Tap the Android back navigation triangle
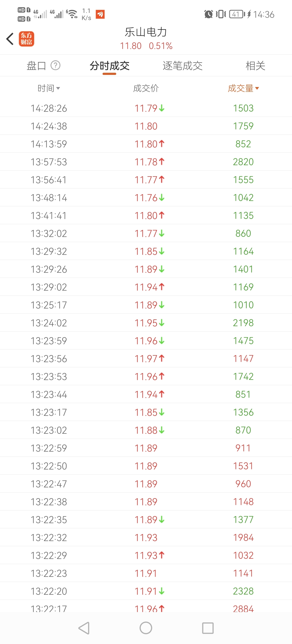292x644 pixels. 84,628
